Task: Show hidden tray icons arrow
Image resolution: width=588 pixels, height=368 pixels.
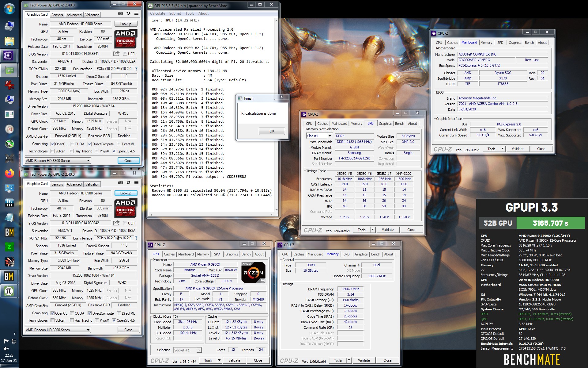Action: click(x=15, y=334)
